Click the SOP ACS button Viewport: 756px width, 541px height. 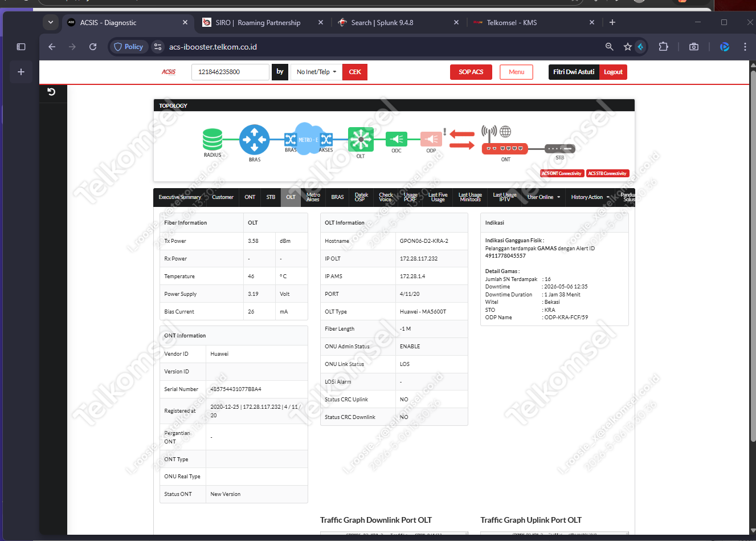(x=471, y=72)
